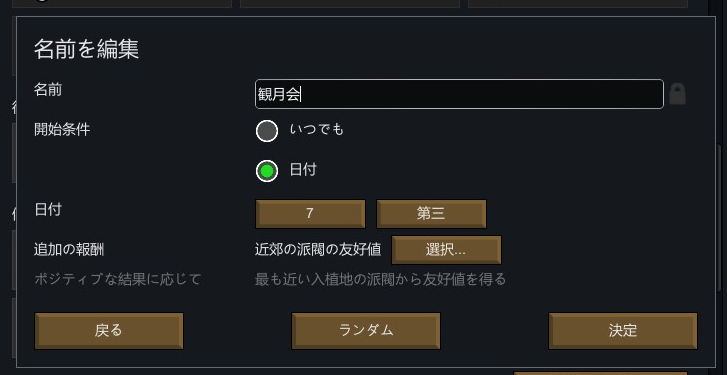
Task: Click the 名前を編集 dialog title
Action: coord(87,49)
